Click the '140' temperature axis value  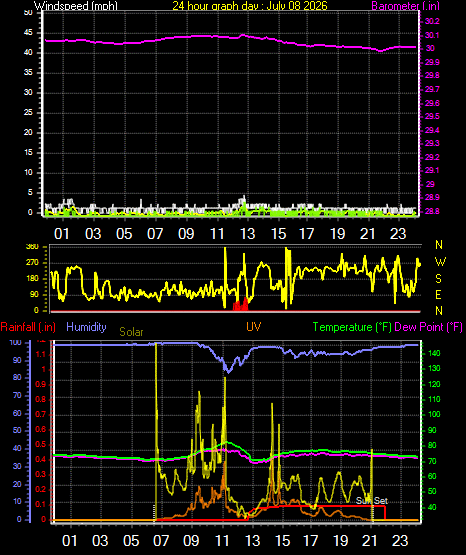434,353
